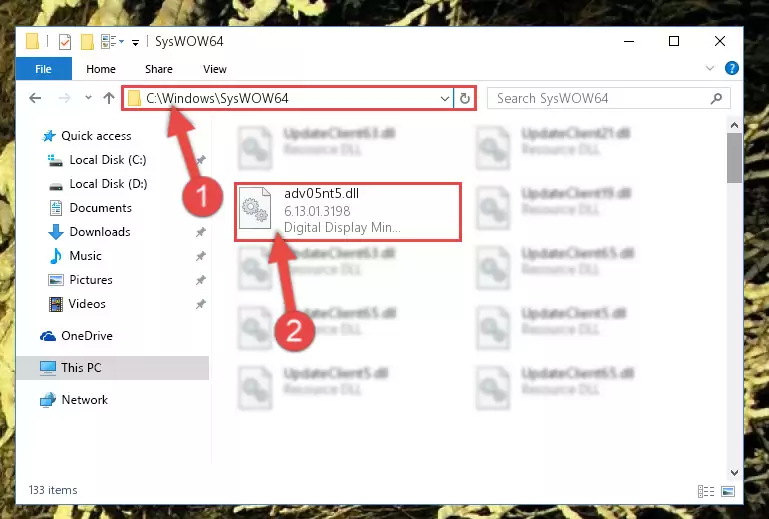769x519 pixels.
Task: Select This PC in navigation pane
Action: pyautogui.click(x=112, y=368)
